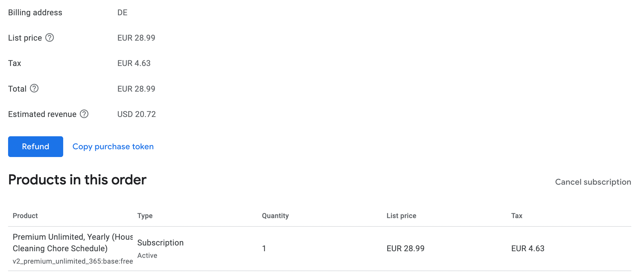Image resolution: width=644 pixels, height=276 pixels.
Task: Select the USD 20.72 estimated revenue value
Action: click(x=136, y=114)
